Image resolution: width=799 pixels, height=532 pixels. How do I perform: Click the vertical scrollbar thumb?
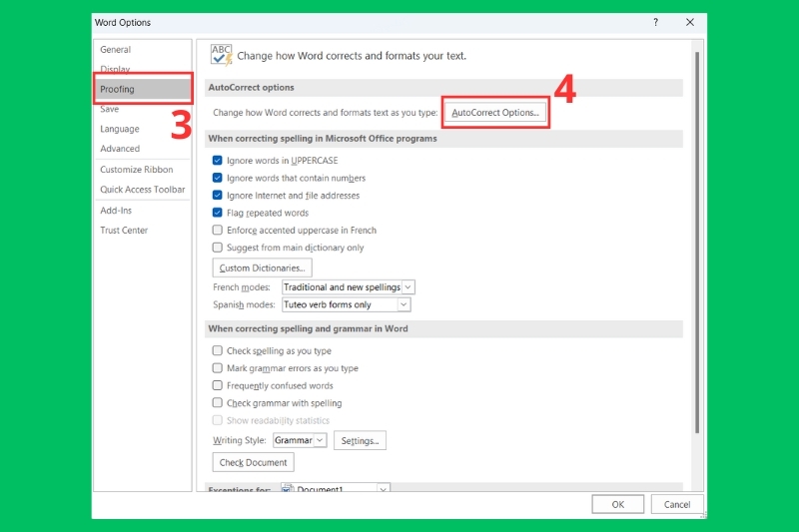[x=697, y=243]
